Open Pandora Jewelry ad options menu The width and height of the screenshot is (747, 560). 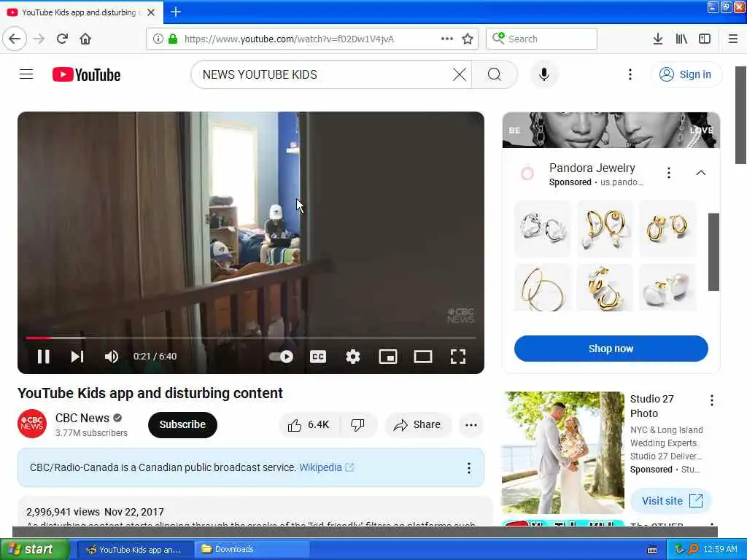coord(669,173)
